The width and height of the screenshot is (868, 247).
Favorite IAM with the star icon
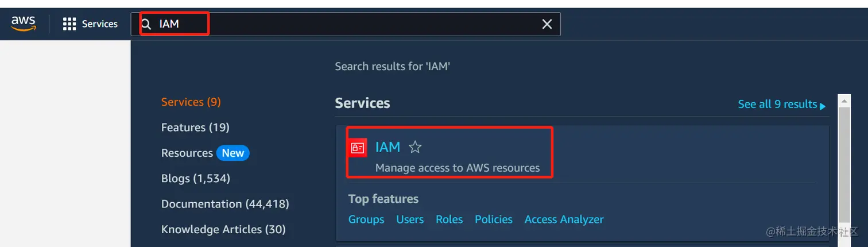(x=415, y=148)
